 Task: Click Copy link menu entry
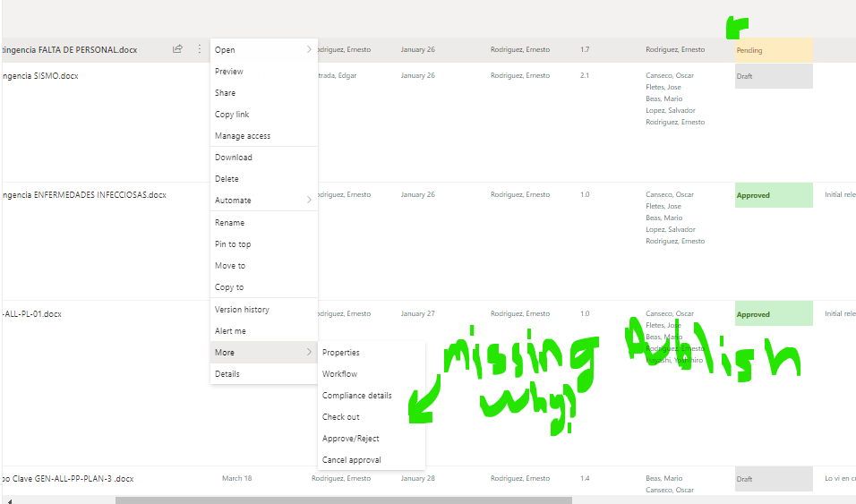pyautogui.click(x=263, y=114)
